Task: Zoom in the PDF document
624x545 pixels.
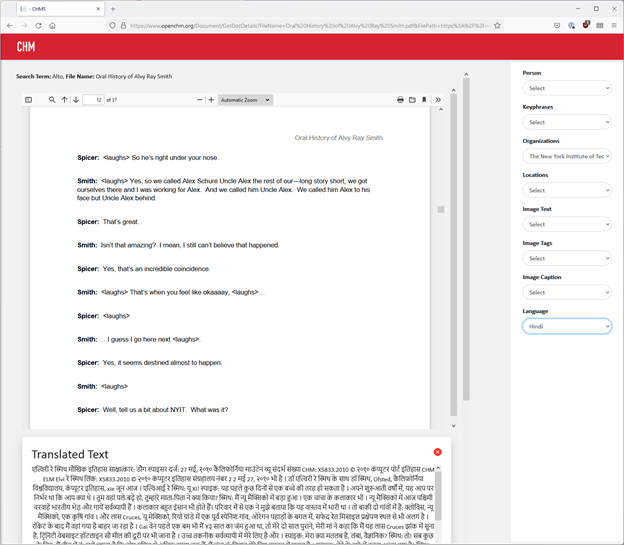Action: [x=211, y=100]
